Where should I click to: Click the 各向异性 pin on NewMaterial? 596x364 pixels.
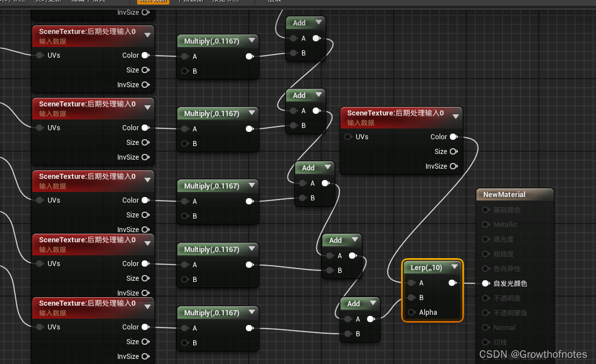point(486,269)
